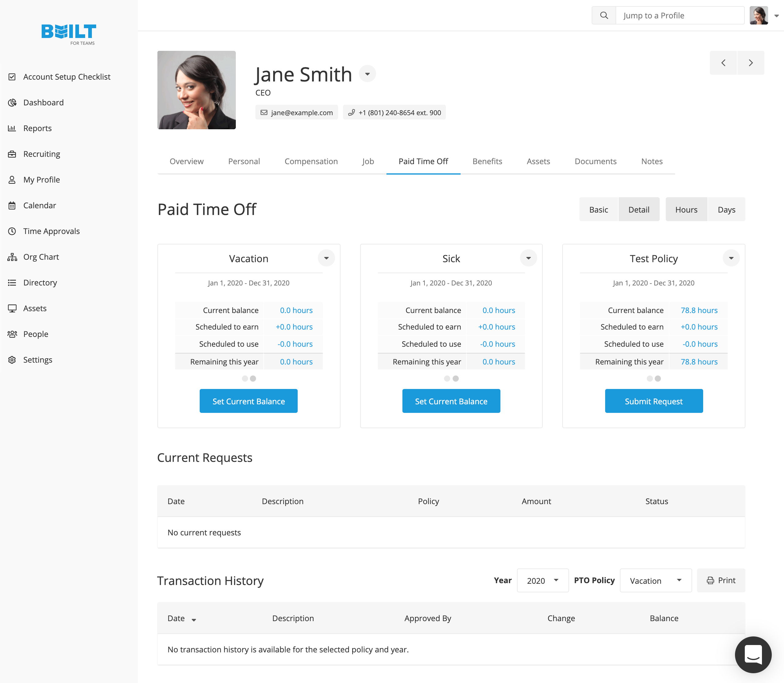This screenshot has height=683, width=784.
Task: Switch view to Basic
Action: 598,209
